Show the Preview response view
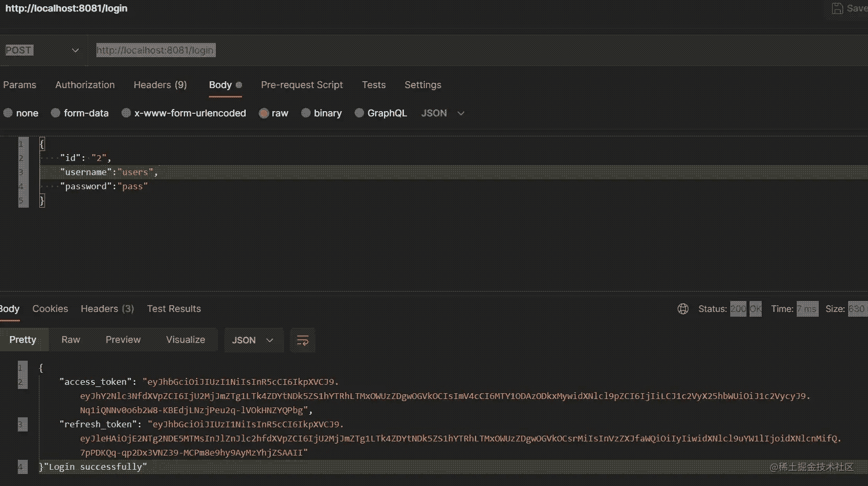The height and width of the screenshot is (486, 868). pyautogui.click(x=123, y=340)
